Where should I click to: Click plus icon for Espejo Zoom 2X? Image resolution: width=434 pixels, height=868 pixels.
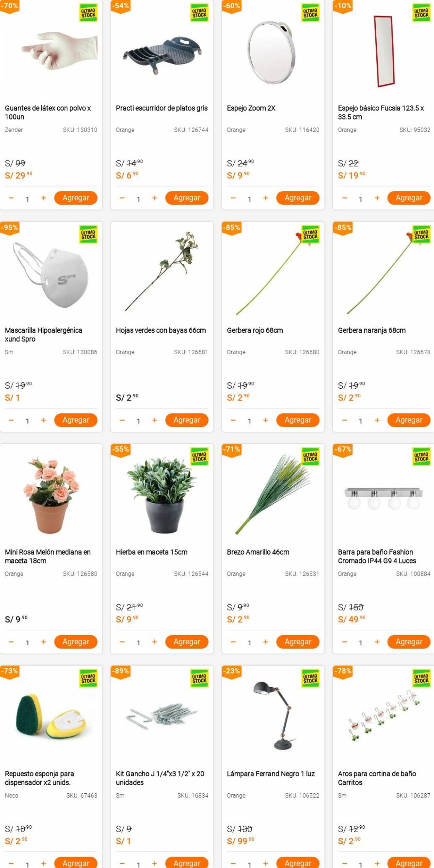[266, 198]
